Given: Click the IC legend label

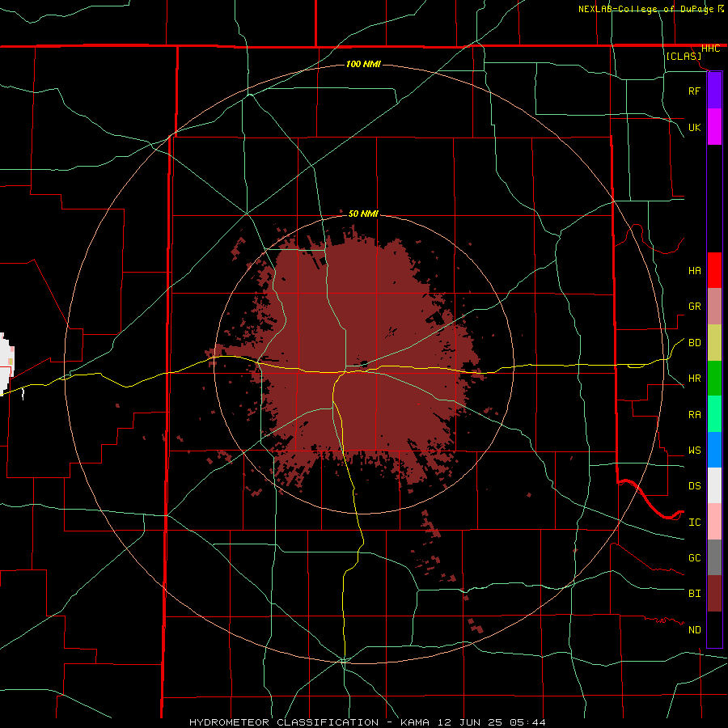Looking at the screenshot, I should (694, 523).
